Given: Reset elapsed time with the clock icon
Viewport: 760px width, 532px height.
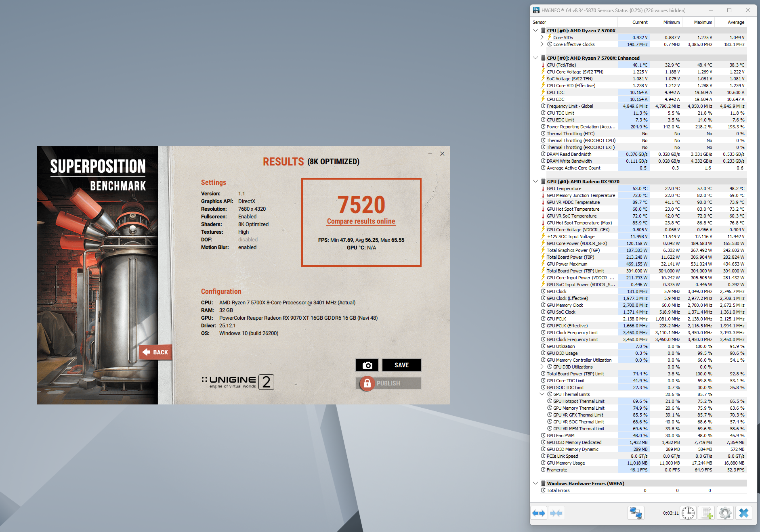Looking at the screenshot, I should click(x=688, y=513).
